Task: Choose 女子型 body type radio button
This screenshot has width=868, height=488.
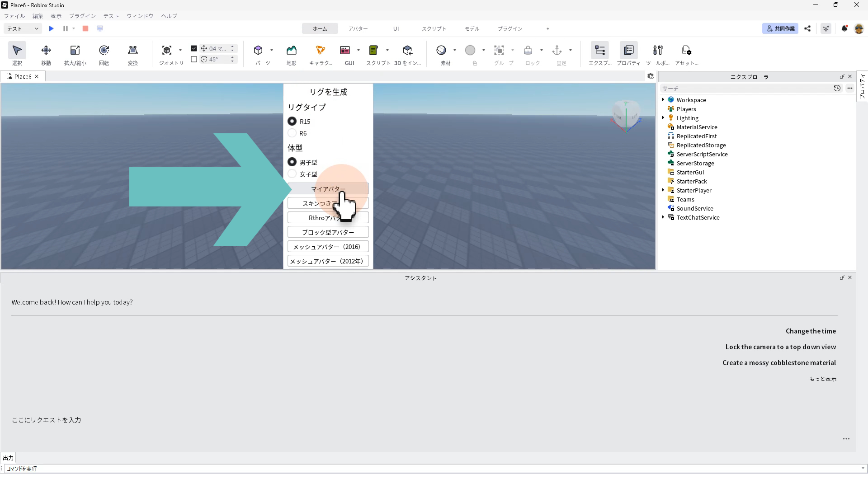Action: click(x=292, y=174)
